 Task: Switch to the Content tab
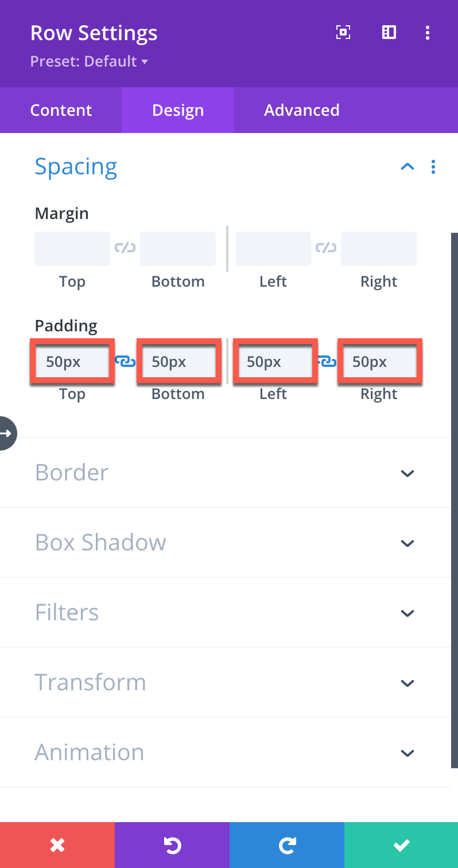pos(61,110)
